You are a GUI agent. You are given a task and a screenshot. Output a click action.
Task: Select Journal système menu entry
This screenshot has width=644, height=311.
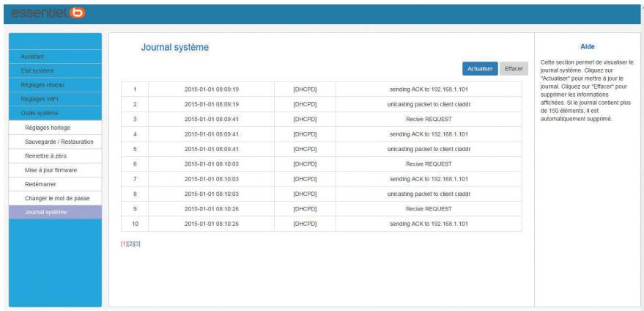tap(46, 212)
